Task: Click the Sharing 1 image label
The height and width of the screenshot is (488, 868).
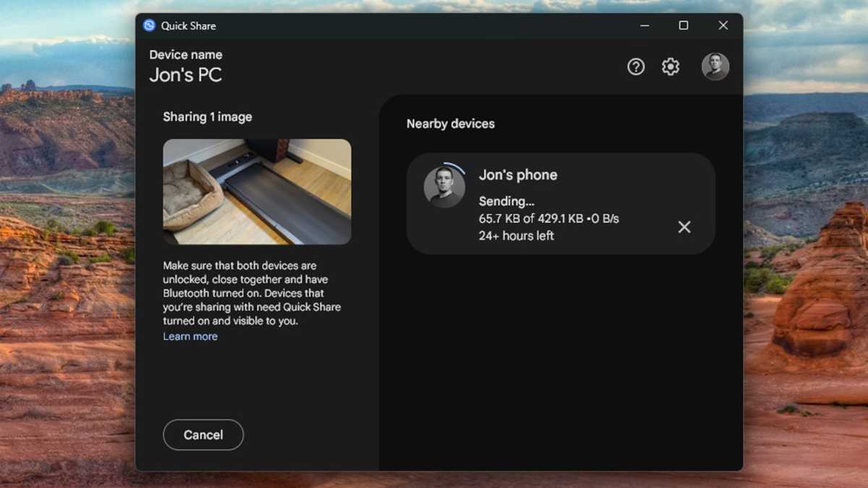Action: [x=207, y=116]
